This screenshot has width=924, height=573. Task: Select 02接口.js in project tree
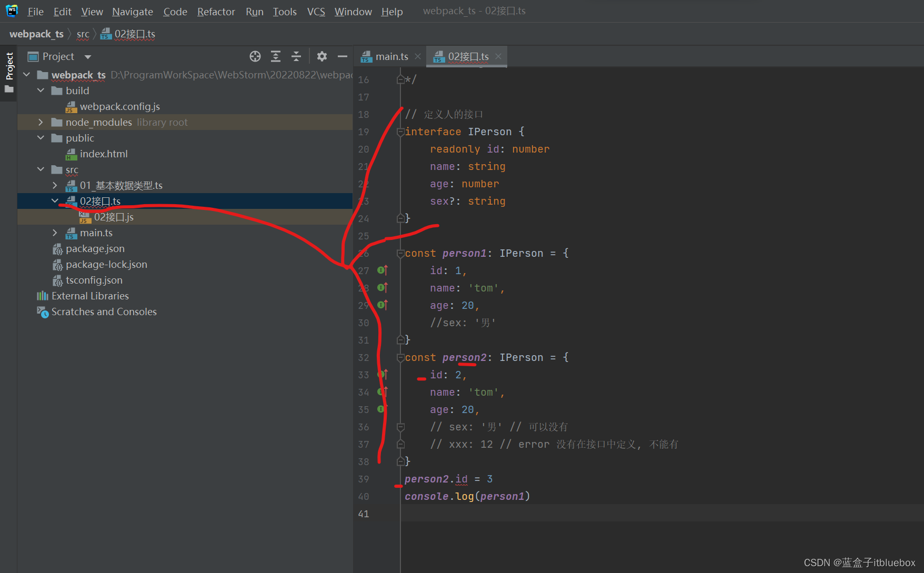(114, 217)
